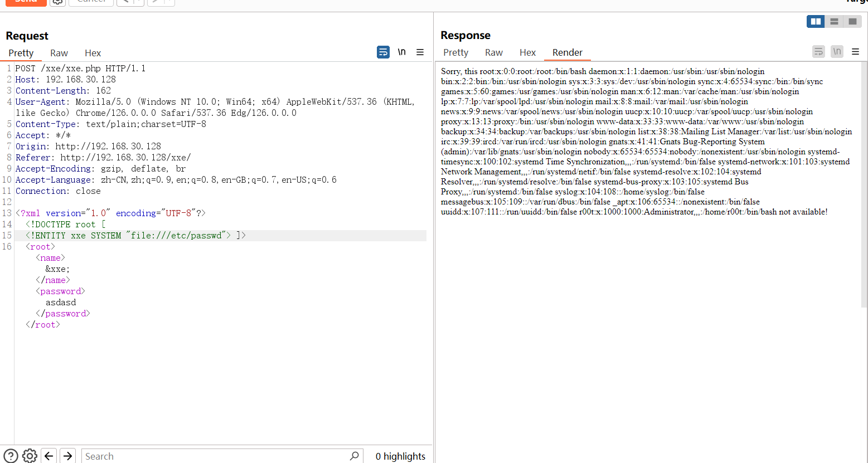
Task: Switch Response view to Raw tab
Action: click(494, 52)
